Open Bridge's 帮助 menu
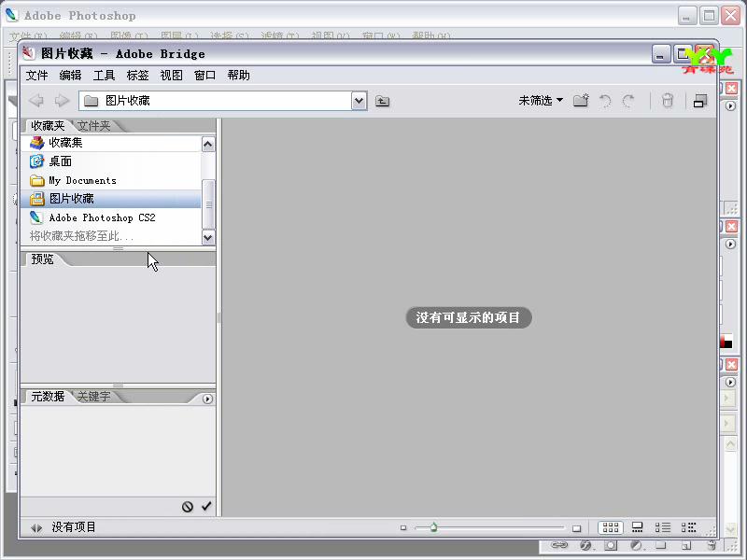747x560 pixels. pos(239,76)
